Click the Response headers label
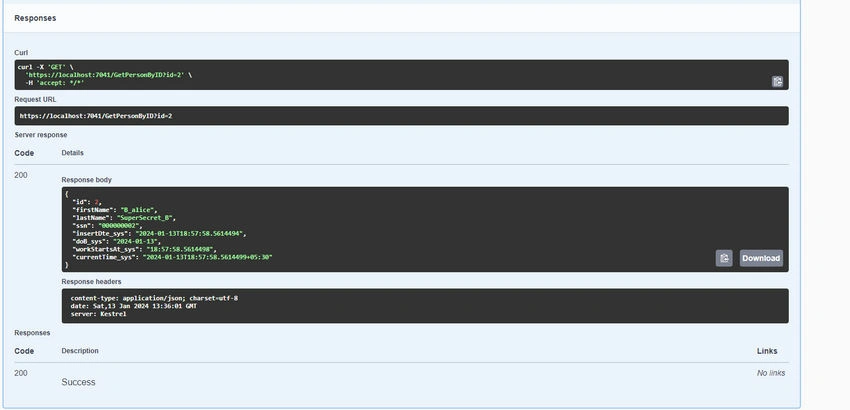The width and height of the screenshot is (850, 410). tap(91, 281)
